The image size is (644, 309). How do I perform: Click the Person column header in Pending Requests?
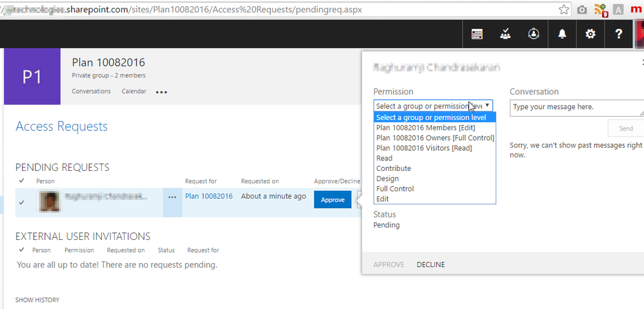45,181
